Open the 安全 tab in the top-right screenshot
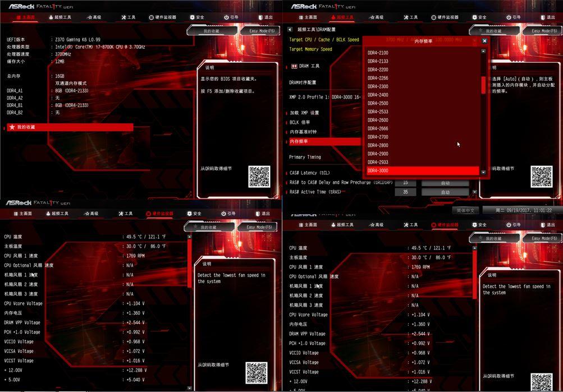Image resolution: width=563 pixels, height=392 pixels. 479,17
